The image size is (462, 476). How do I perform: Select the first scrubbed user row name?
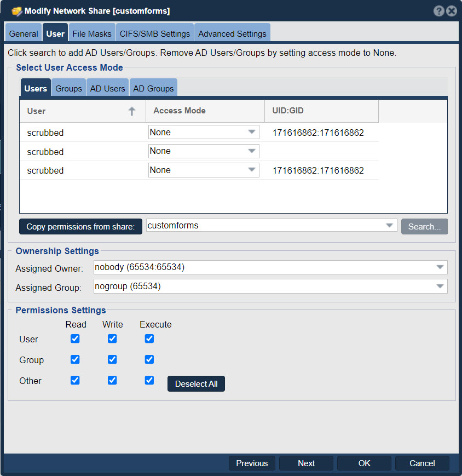coord(45,133)
